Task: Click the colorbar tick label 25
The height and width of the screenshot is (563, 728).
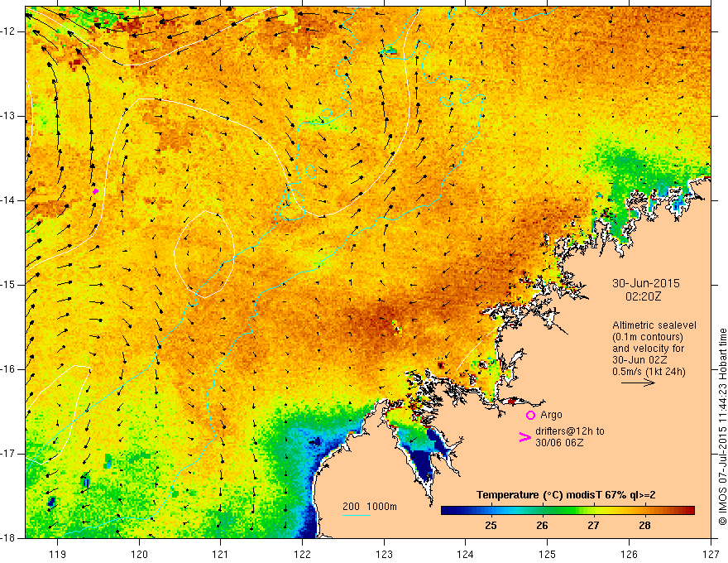Action: pyautogui.click(x=491, y=526)
